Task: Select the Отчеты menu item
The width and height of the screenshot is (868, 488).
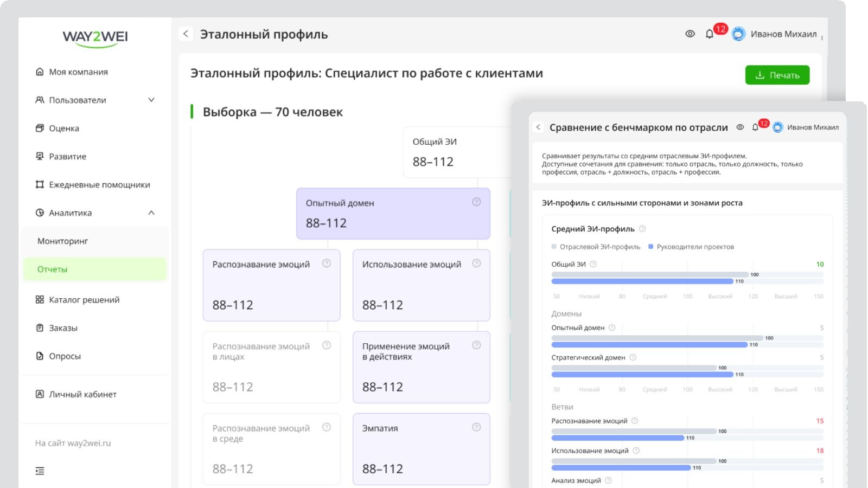Action: (95, 269)
